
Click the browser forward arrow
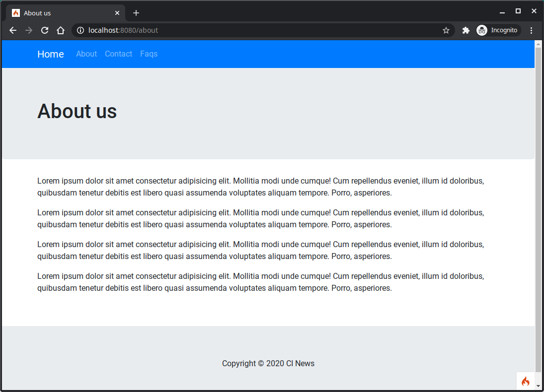(29, 30)
